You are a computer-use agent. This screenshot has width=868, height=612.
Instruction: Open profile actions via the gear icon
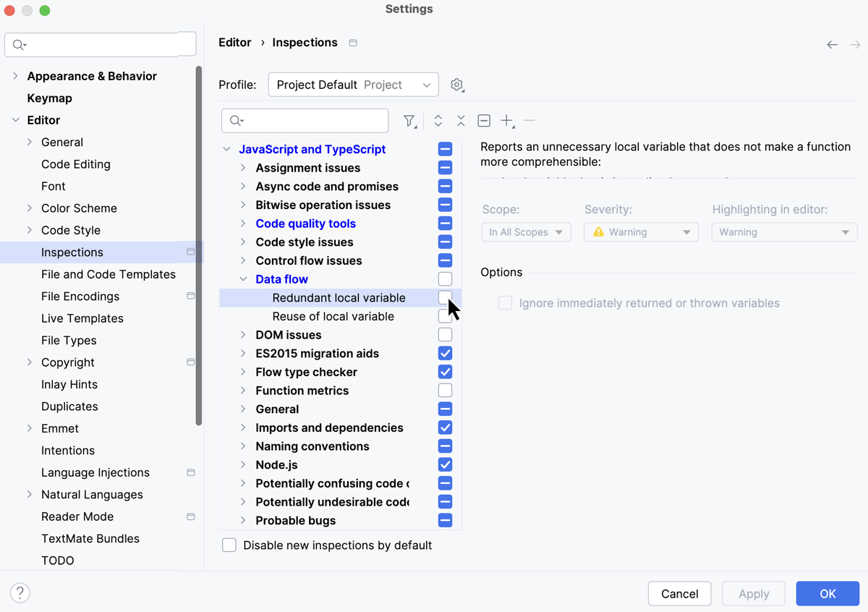[457, 85]
